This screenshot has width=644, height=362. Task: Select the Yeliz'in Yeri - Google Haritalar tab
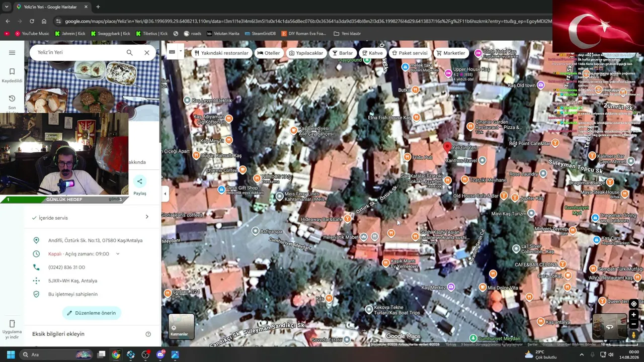[52, 7]
